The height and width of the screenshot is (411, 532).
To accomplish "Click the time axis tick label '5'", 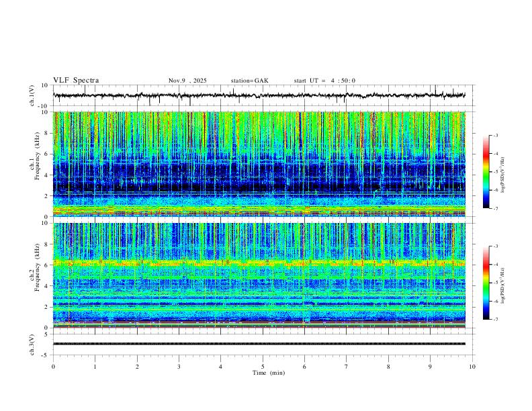I will click(x=263, y=367).
